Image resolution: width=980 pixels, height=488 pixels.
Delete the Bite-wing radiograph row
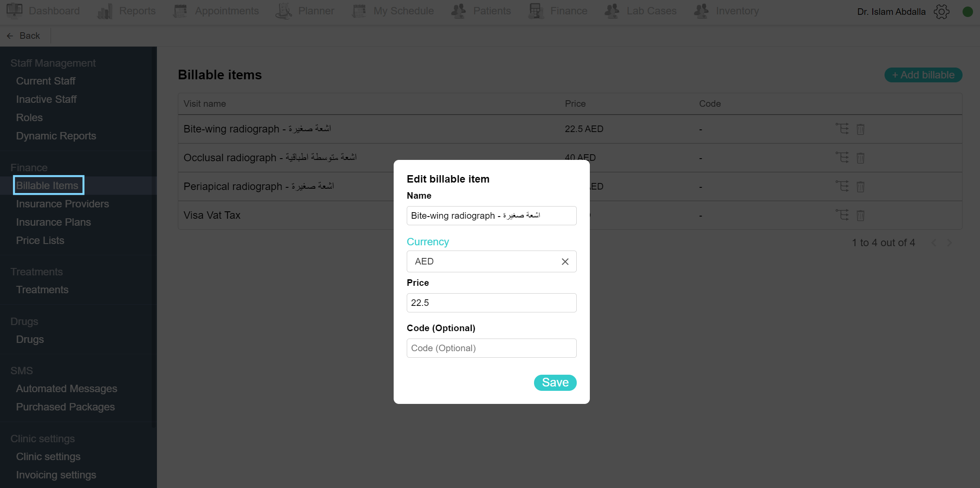point(861,129)
